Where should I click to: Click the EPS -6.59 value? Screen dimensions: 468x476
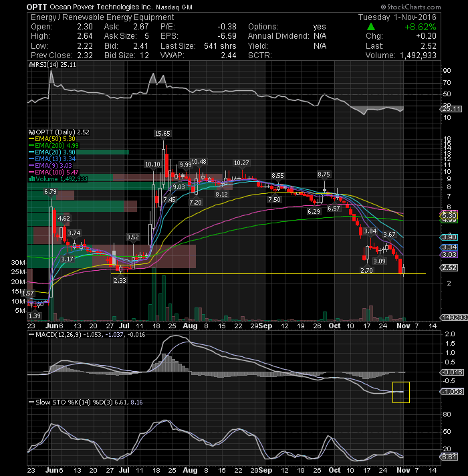click(227, 36)
